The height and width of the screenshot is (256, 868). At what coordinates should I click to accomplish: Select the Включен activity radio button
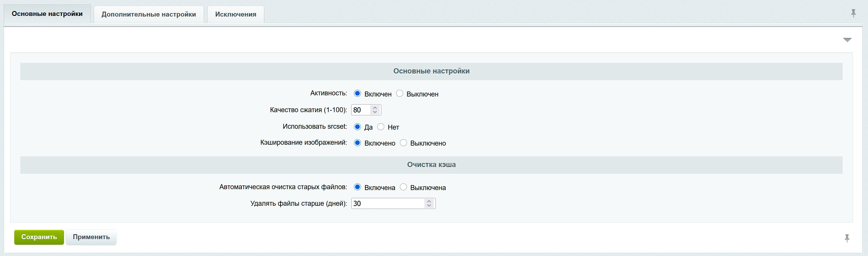(x=357, y=94)
